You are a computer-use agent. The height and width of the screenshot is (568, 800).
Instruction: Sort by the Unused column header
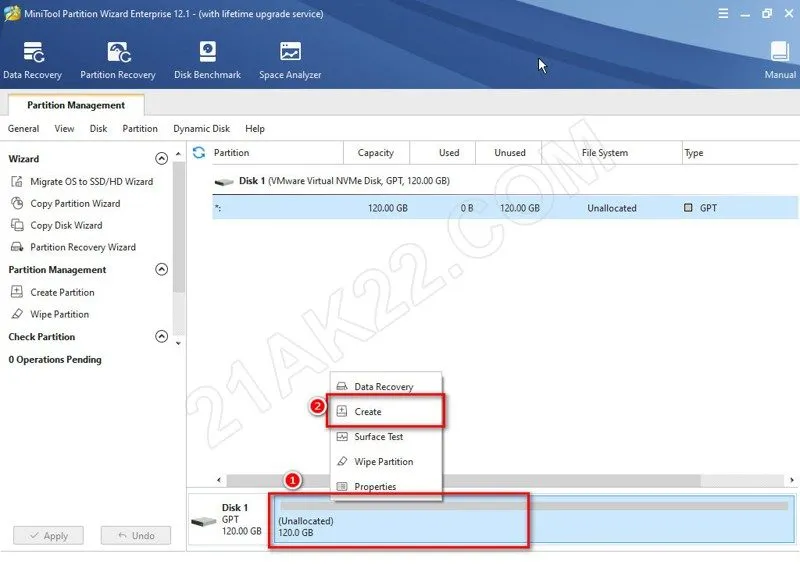pyautogui.click(x=509, y=153)
